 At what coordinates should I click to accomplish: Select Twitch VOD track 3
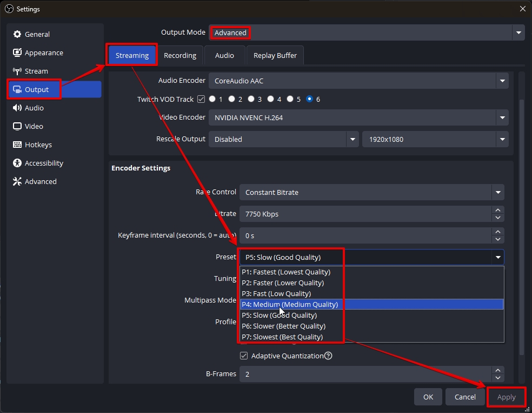(251, 99)
